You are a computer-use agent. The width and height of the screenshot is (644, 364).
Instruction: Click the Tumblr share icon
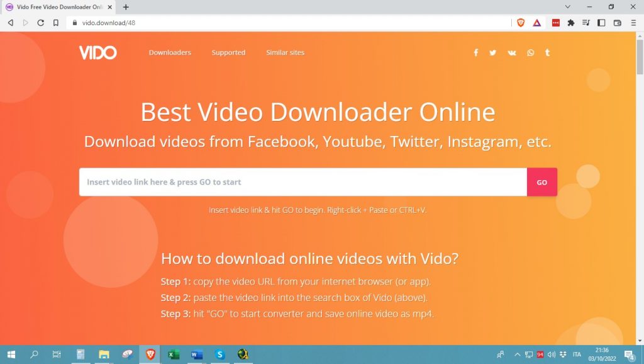(x=547, y=53)
